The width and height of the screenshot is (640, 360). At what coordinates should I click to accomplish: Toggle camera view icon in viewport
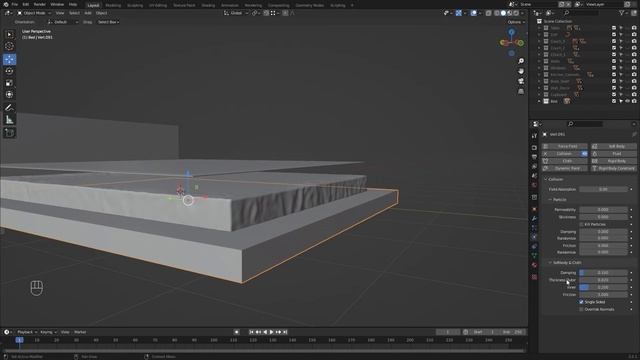pyautogui.click(x=521, y=81)
